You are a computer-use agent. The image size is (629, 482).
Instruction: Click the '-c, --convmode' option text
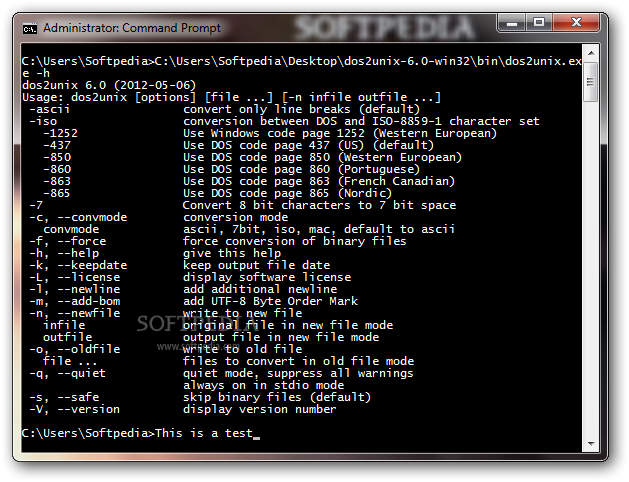pyautogui.click(x=78, y=217)
